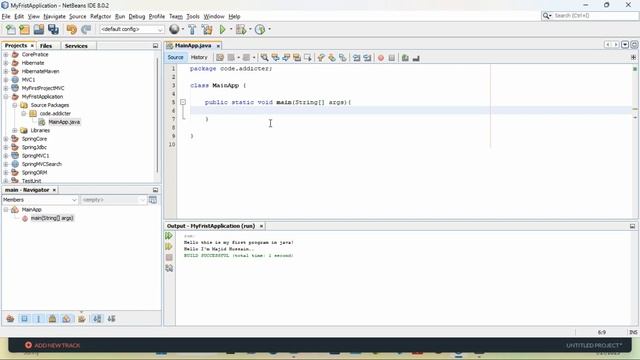Click the Debug Project icon
Viewport: 640px width, 360px height.
pos(241,29)
